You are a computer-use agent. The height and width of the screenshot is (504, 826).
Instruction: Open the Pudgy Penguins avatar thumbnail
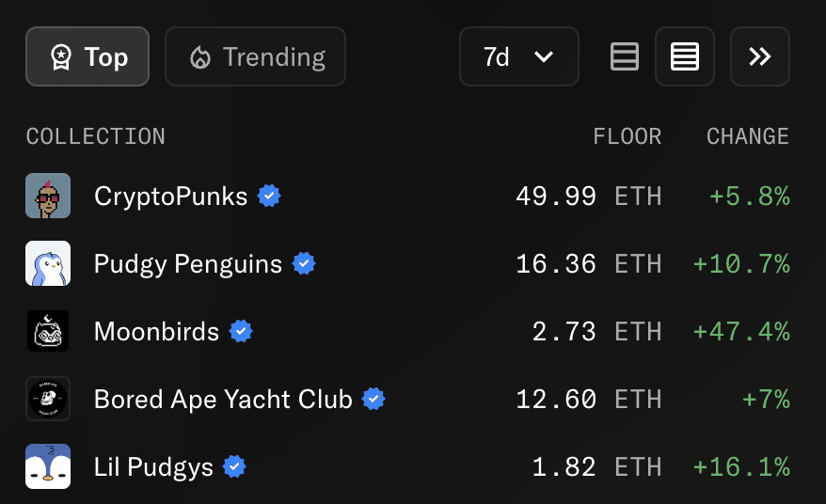(48, 263)
